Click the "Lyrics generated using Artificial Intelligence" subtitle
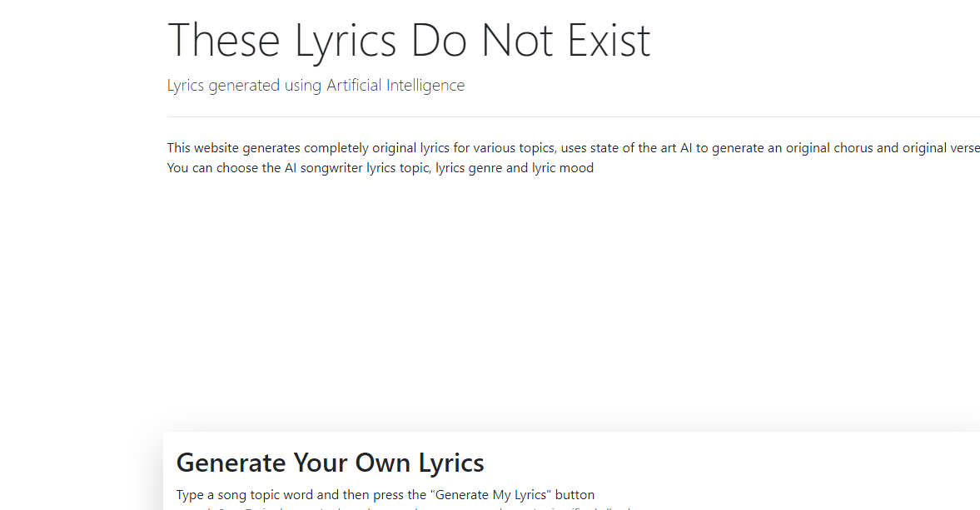Viewport: 980px width, 510px height. coord(316,86)
